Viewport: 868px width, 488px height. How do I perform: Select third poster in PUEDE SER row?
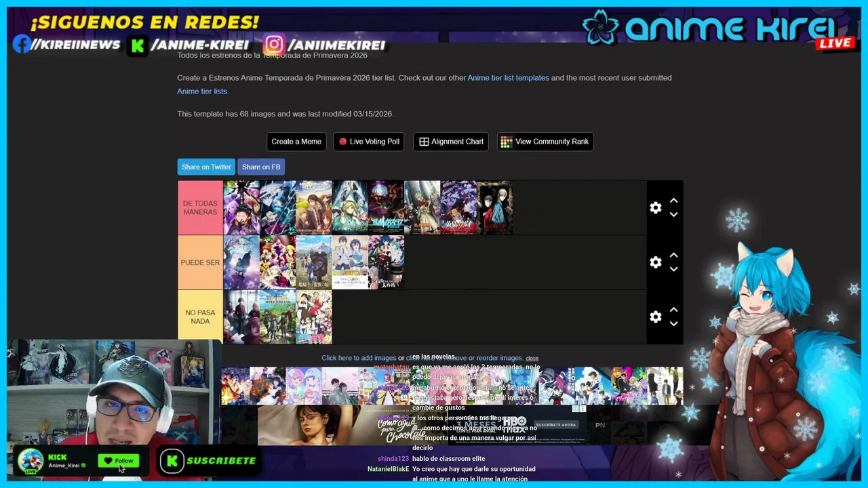[x=313, y=262]
